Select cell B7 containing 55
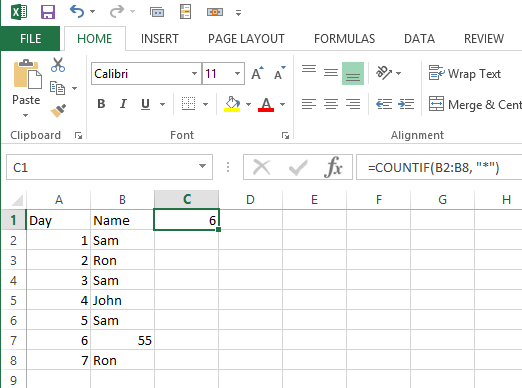Viewport: 522px width, 388px height. [x=122, y=340]
